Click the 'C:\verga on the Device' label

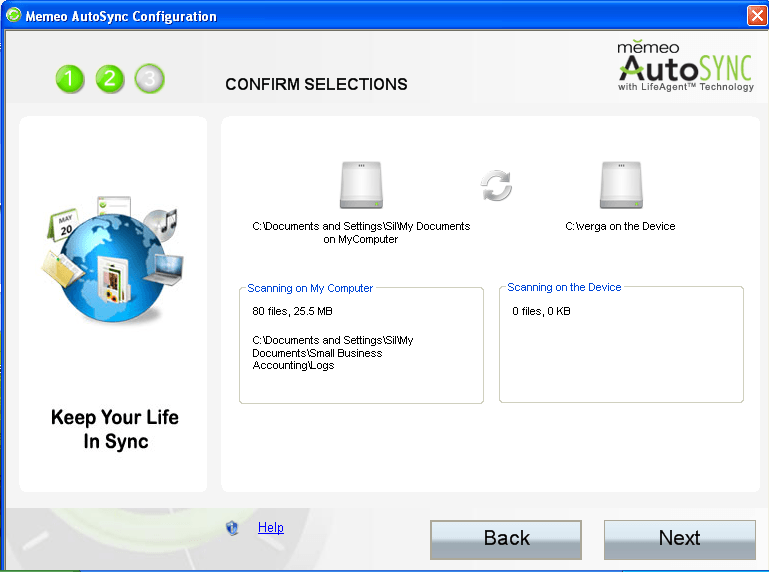click(620, 227)
